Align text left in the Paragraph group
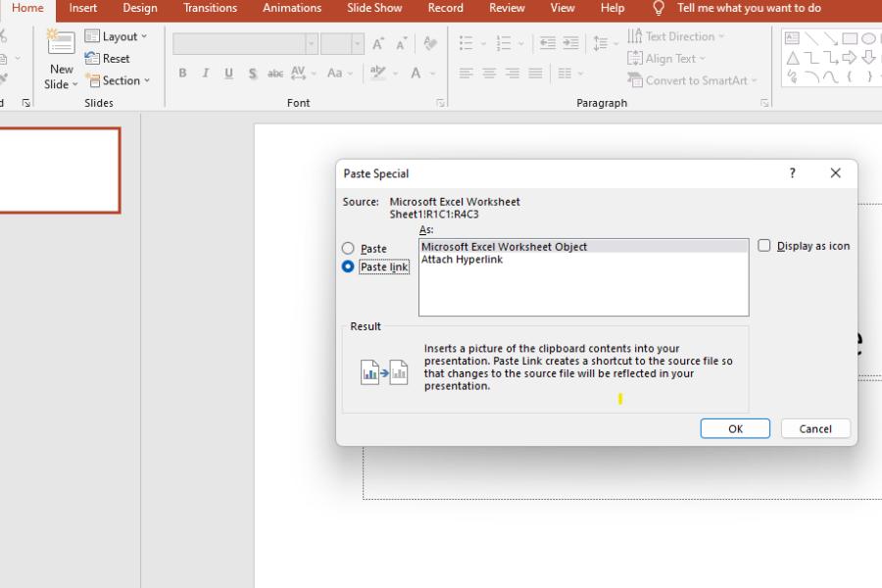 465,73
